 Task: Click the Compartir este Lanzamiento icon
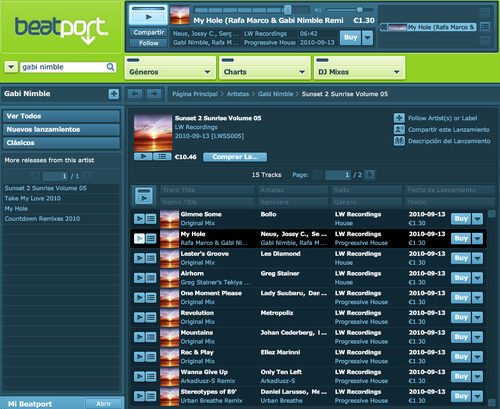[399, 129]
